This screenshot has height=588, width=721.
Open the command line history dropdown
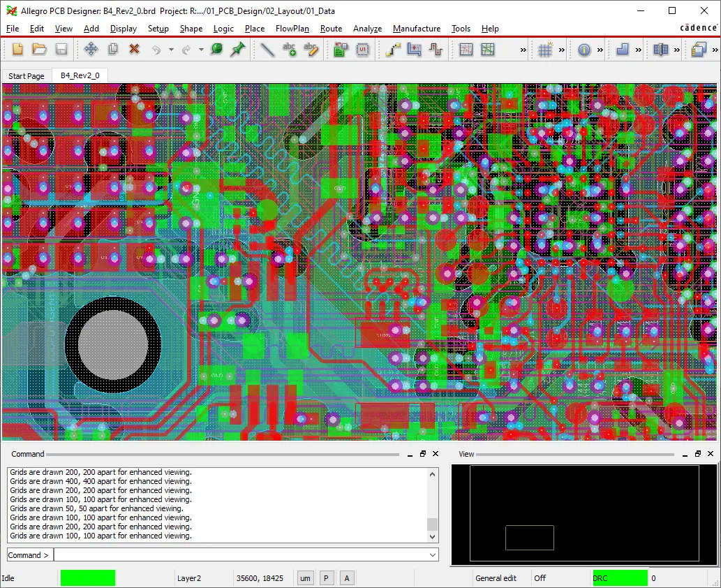coord(432,555)
